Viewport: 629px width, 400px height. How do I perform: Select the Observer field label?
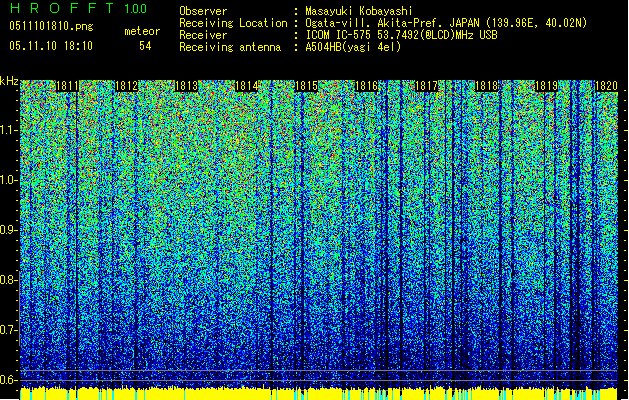click(x=203, y=11)
